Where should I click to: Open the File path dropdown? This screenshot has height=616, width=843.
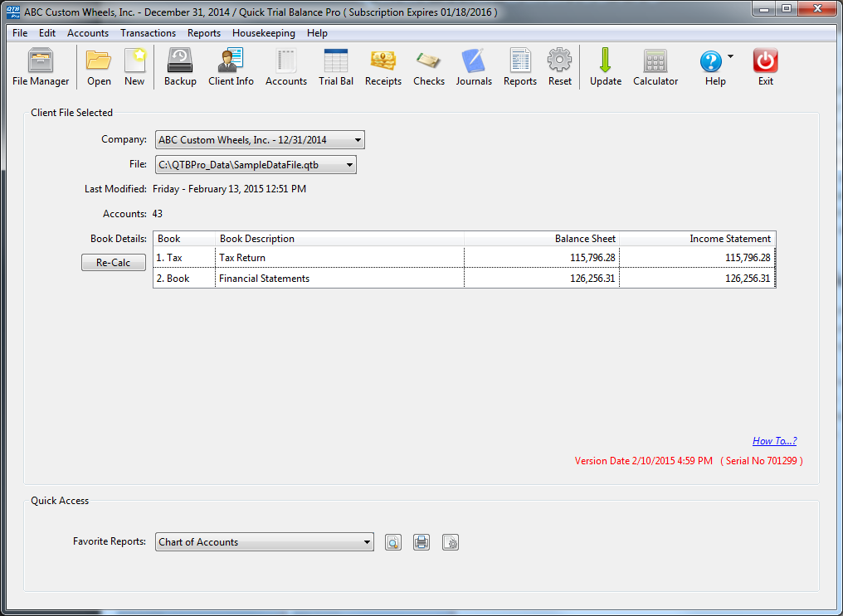256,165
